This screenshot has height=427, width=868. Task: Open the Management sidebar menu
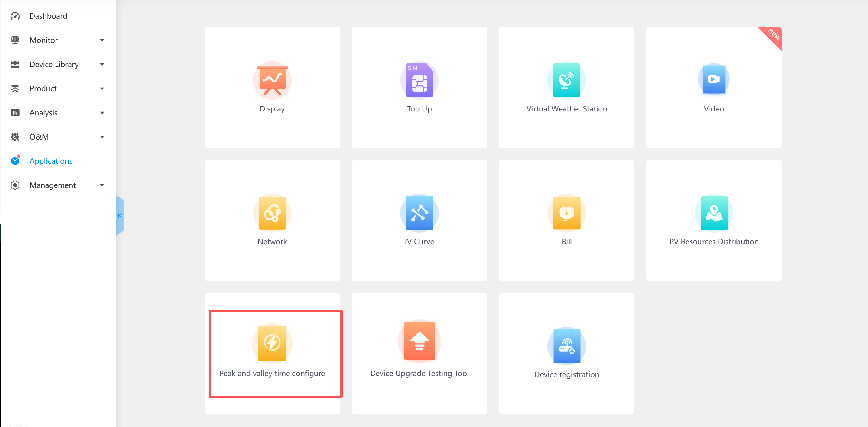tap(53, 185)
